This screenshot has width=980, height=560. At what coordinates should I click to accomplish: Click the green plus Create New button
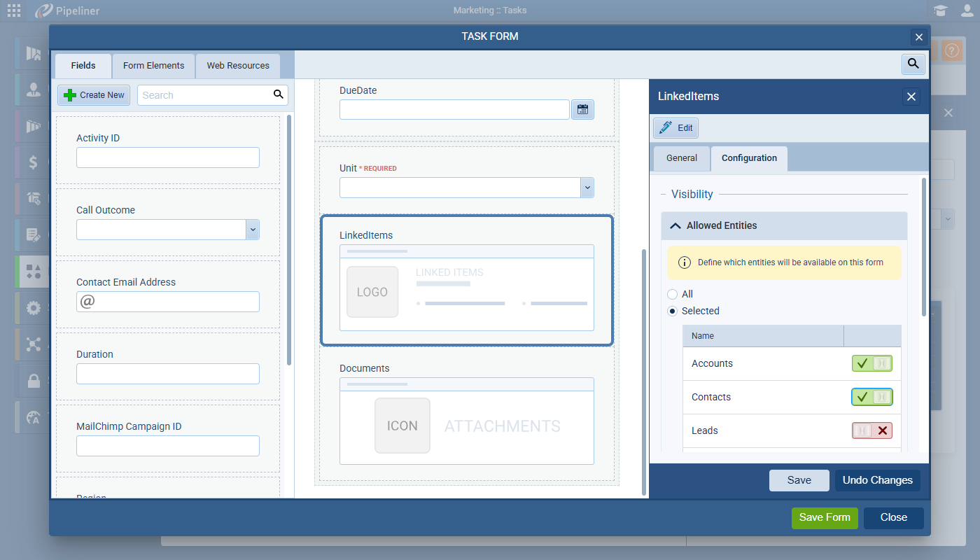tap(94, 95)
